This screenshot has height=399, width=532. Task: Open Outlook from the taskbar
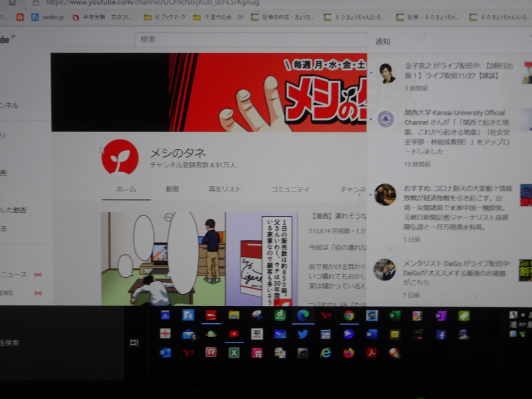(x=165, y=352)
